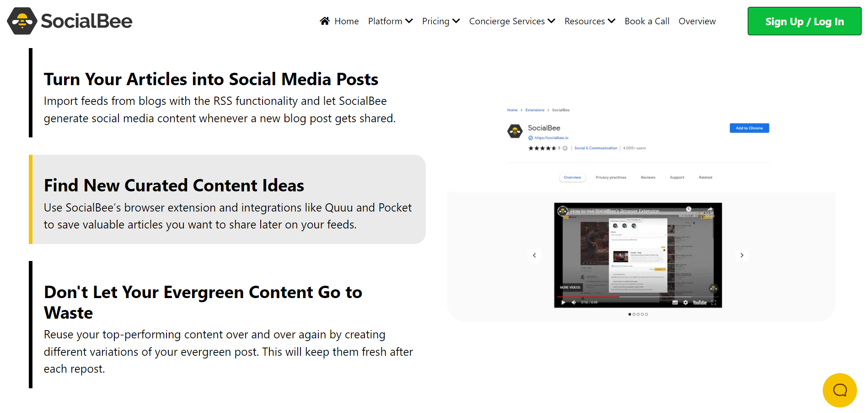The width and height of the screenshot is (868, 413).
Task: Go to previous slide with left arrow
Action: pos(534,255)
